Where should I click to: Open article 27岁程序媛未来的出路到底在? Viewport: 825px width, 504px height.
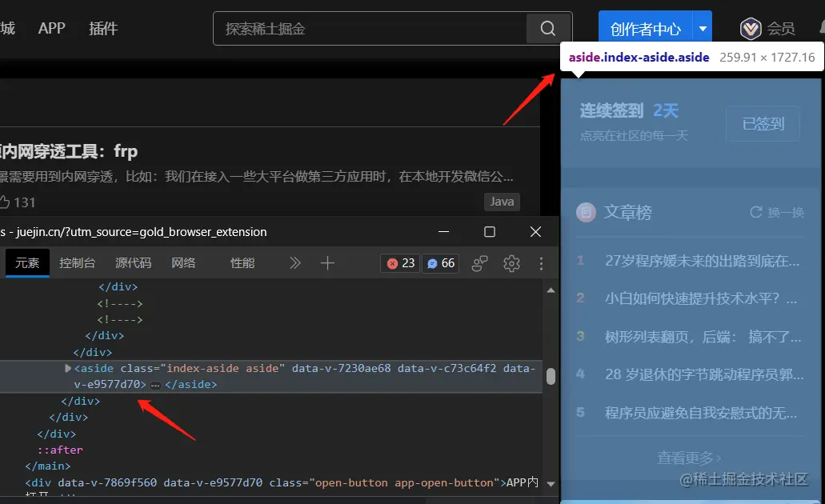click(x=702, y=261)
